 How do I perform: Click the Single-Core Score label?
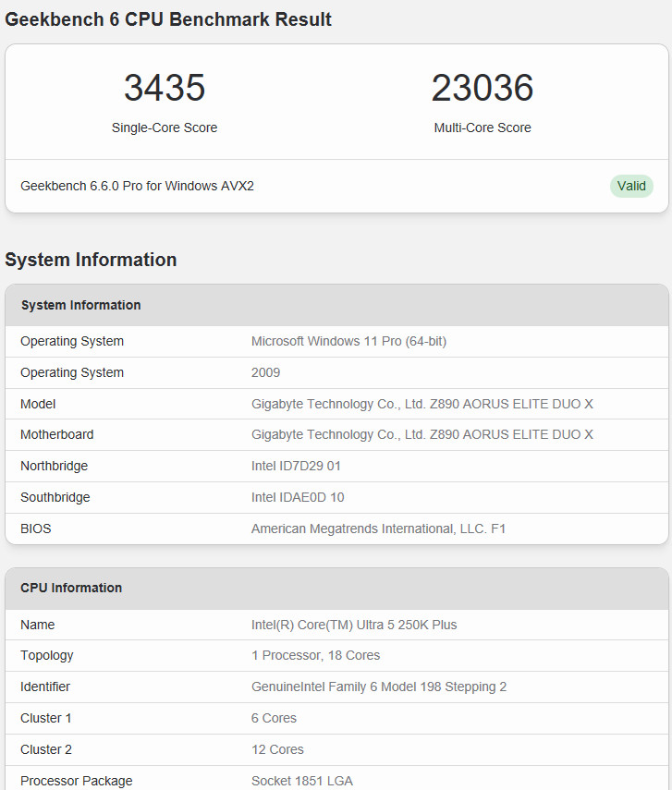tap(165, 128)
